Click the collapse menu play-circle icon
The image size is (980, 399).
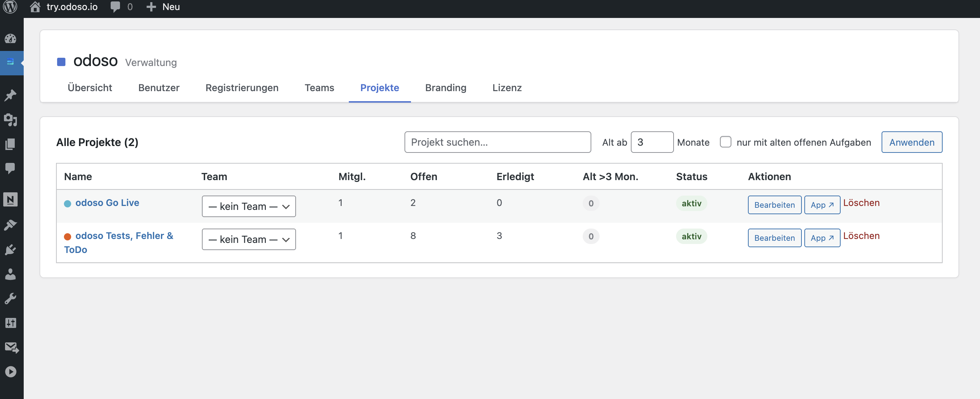click(x=11, y=372)
